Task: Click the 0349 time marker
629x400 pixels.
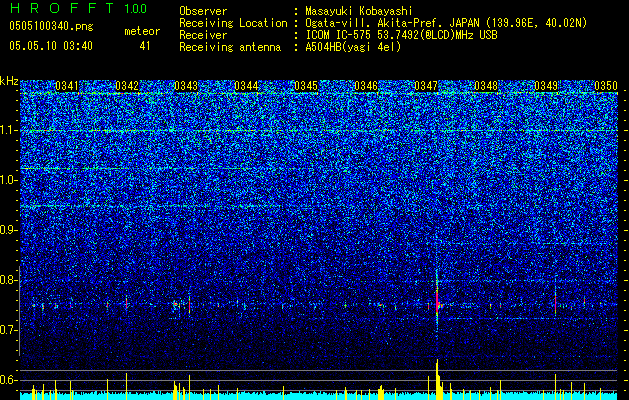Action: [x=546, y=86]
